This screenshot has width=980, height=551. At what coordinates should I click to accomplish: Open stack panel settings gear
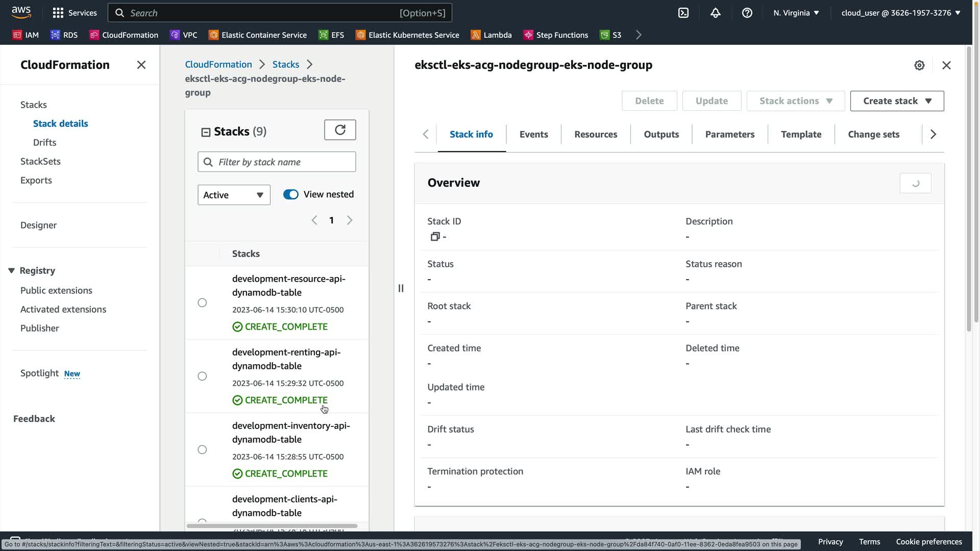[x=919, y=65]
